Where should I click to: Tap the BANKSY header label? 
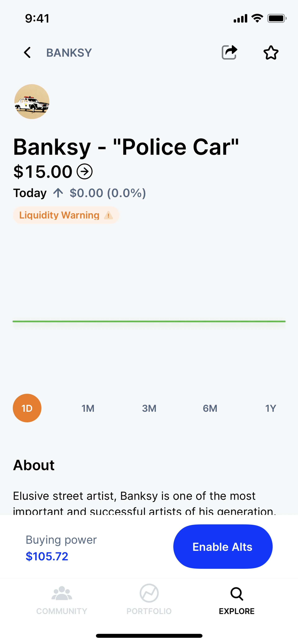(69, 53)
